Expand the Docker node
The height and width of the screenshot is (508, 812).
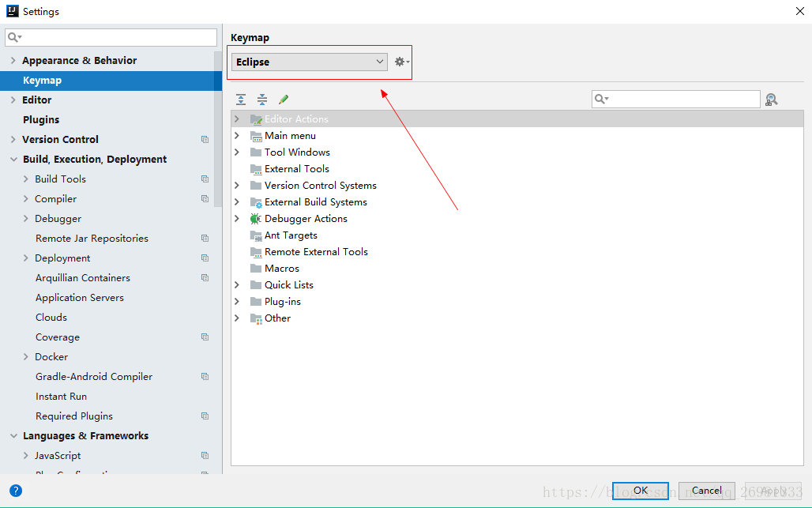pos(25,357)
